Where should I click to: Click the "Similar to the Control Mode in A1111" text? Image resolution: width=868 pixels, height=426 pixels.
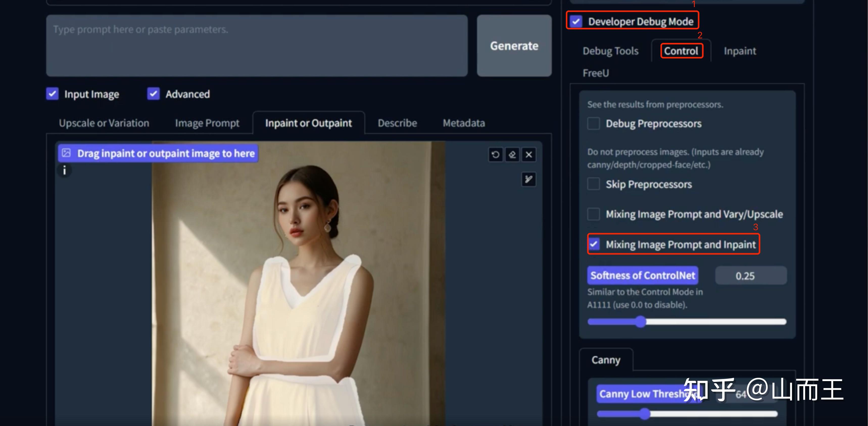tap(645, 298)
